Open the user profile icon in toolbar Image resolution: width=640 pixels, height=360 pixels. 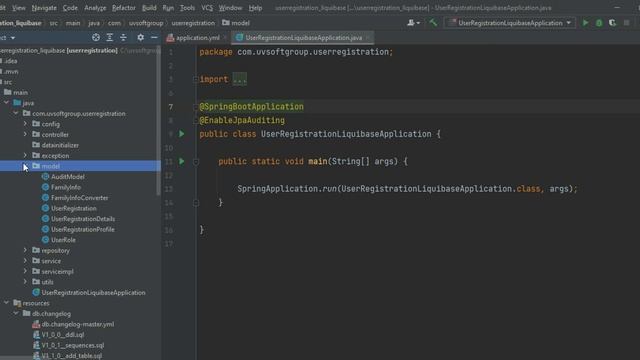tap(413, 23)
